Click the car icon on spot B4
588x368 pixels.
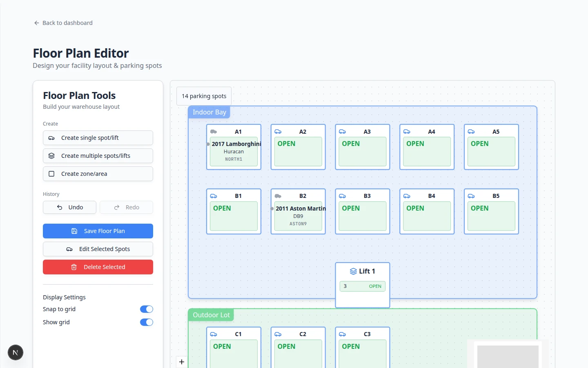[407, 196]
